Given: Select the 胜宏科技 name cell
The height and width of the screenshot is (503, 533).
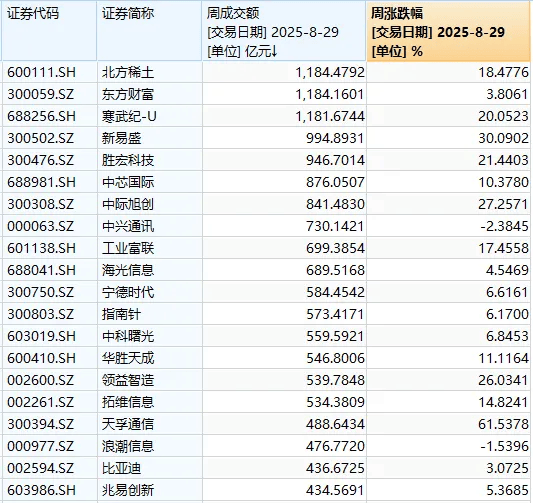Looking at the screenshot, I should [x=150, y=160].
